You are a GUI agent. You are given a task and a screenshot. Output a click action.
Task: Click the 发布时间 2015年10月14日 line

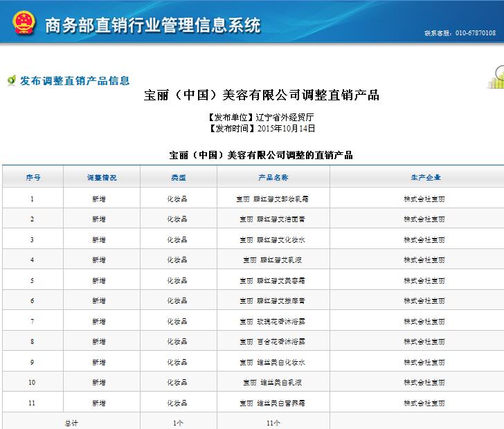tap(261, 128)
